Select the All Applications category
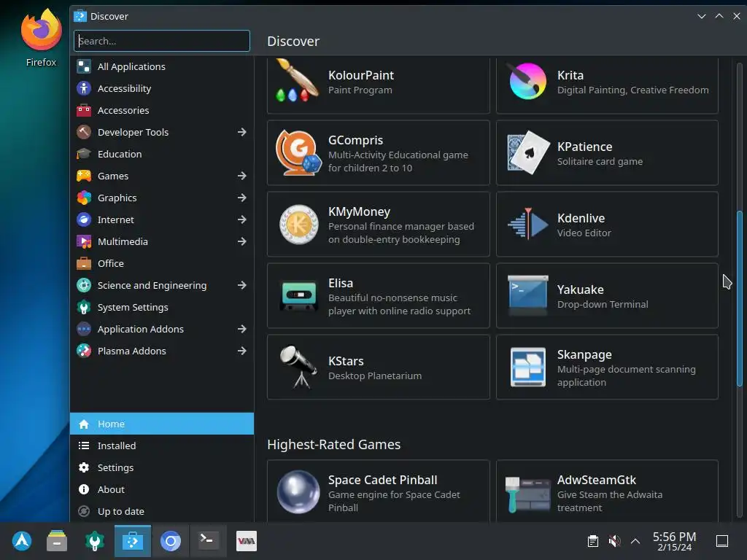Image resolution: width=747 pixels, height=560 pixels. [x=162, y=66]
